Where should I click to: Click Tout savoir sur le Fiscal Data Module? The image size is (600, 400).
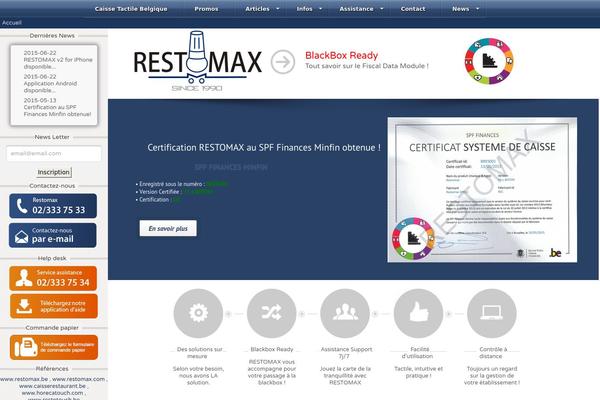click(x=367, y=66)
